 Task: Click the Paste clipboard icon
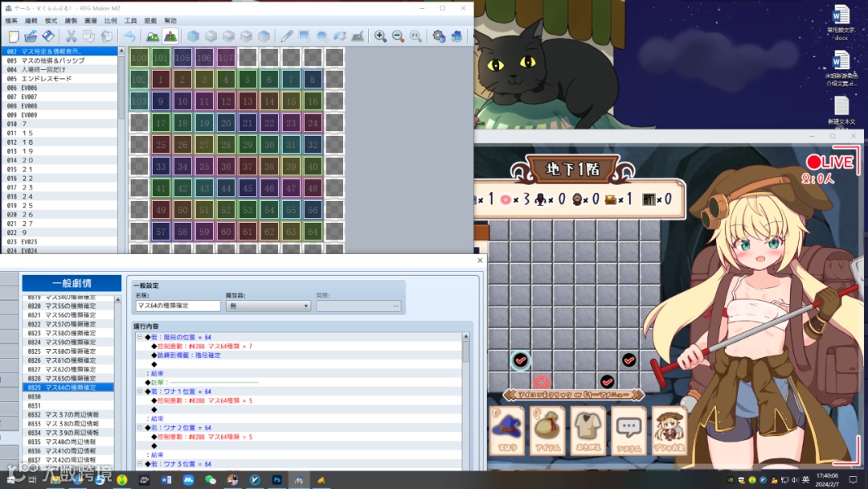106,36
